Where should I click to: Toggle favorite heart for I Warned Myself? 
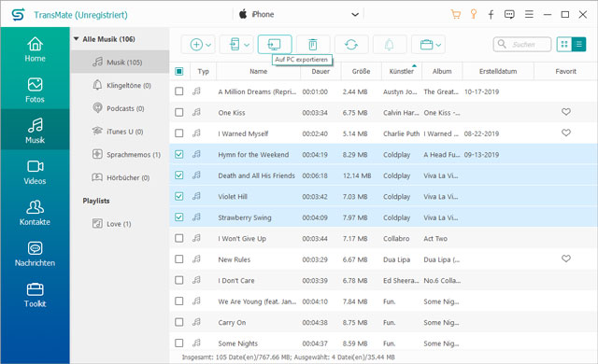pos(566,133)
